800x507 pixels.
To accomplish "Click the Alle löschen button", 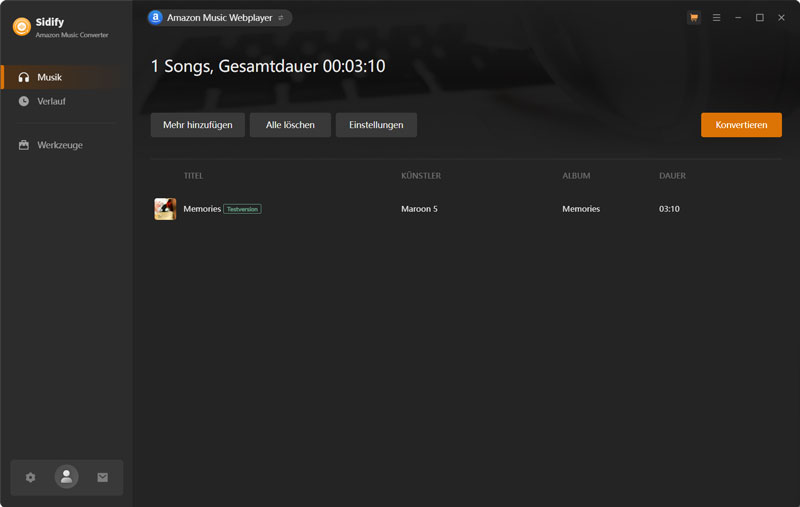I will tap(290, 125).
